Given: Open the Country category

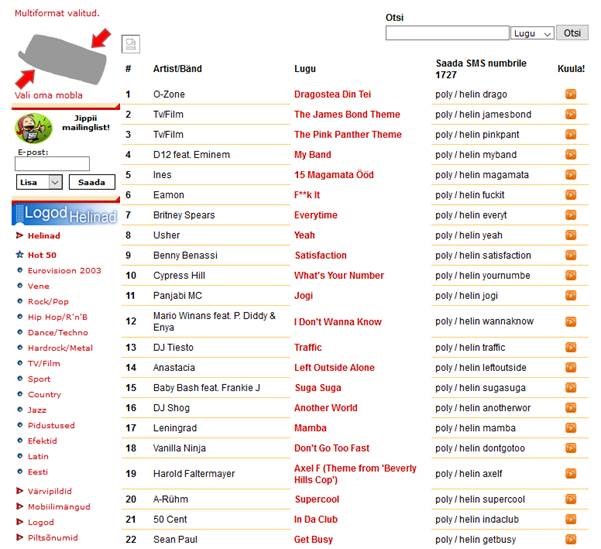Looking at the screenshot, I should 44,394.
